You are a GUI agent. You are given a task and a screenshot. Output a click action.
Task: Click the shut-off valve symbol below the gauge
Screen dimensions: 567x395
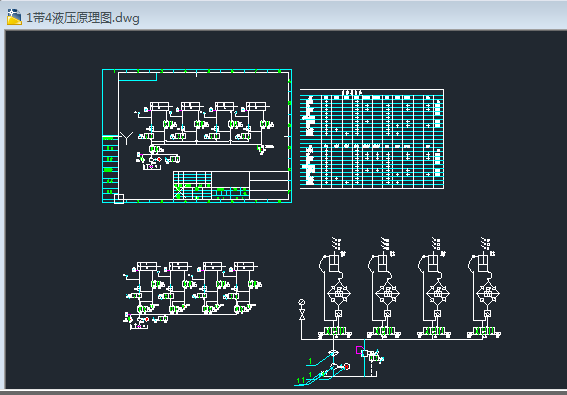(x=302, y=314)
